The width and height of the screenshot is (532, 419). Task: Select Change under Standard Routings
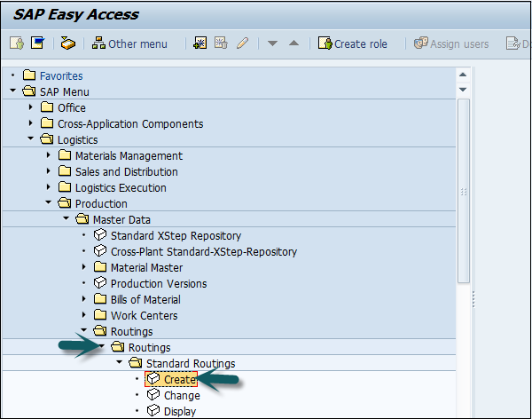[182, 395]
